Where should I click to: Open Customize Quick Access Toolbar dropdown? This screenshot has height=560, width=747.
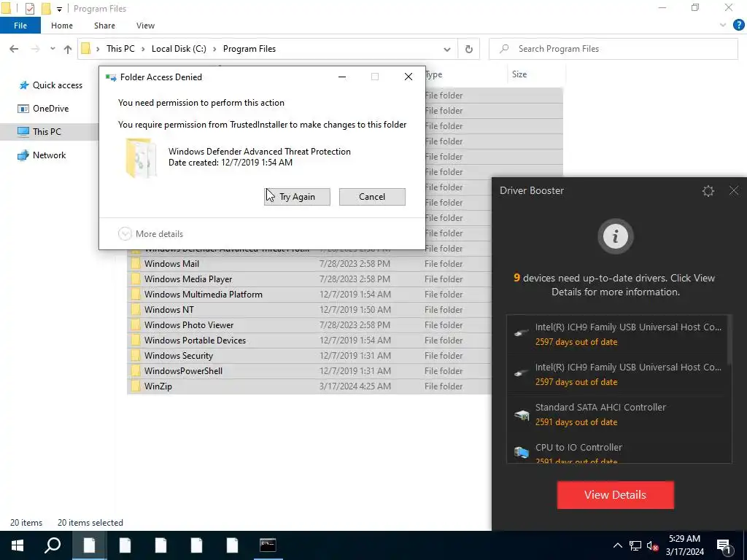tap(59, 9)
